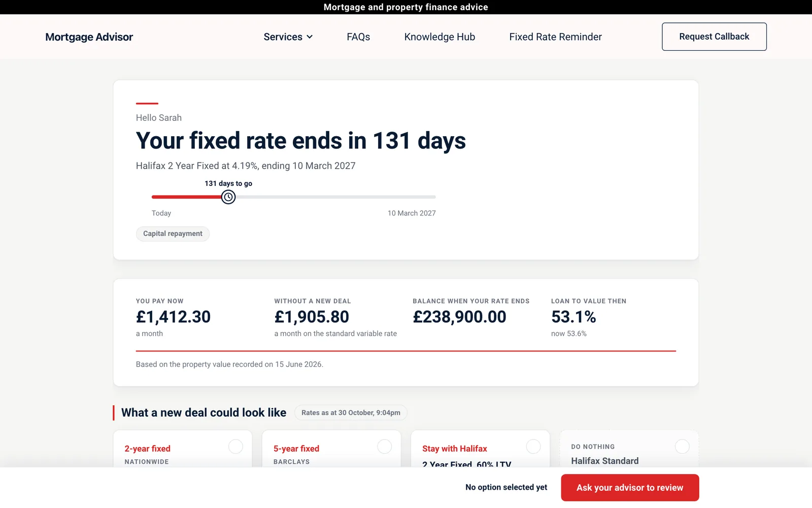Open Fixed Rate Reminder page
The image size is (812, 508).
(x=555, y=37)
